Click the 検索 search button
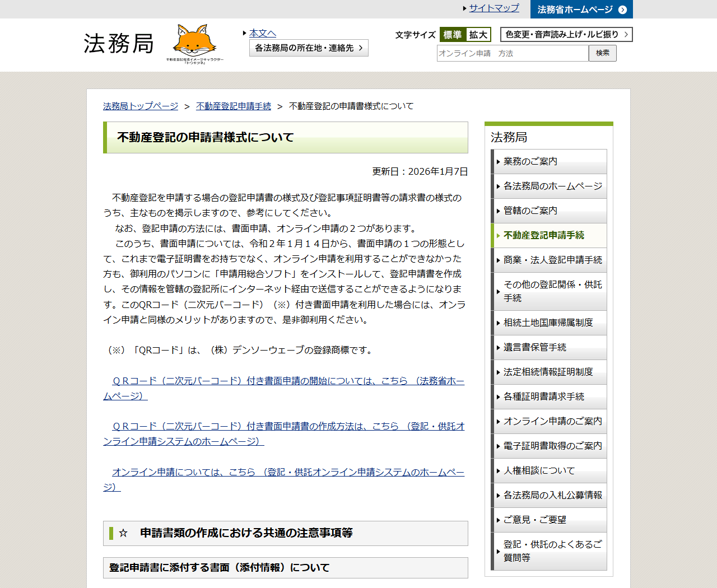Image resolution: width=717 pixels, height=588 pixels. pos(603,53)
